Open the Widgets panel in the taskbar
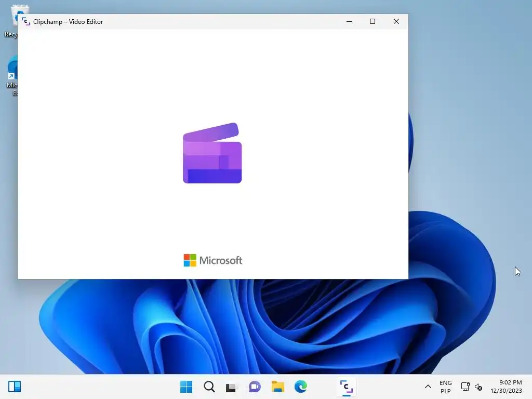The image size is (532, 399). [x=15, y=387]
